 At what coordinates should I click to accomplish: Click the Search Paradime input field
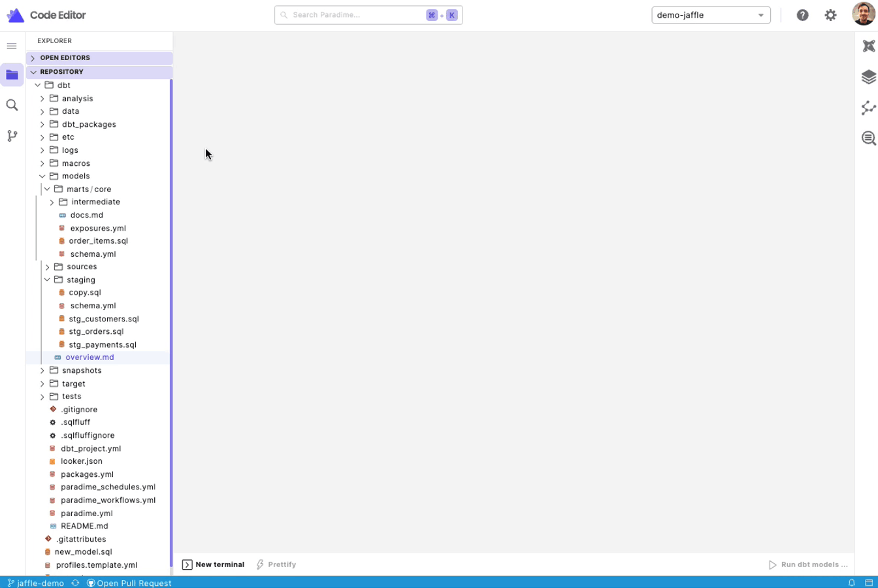coord(368,15)
